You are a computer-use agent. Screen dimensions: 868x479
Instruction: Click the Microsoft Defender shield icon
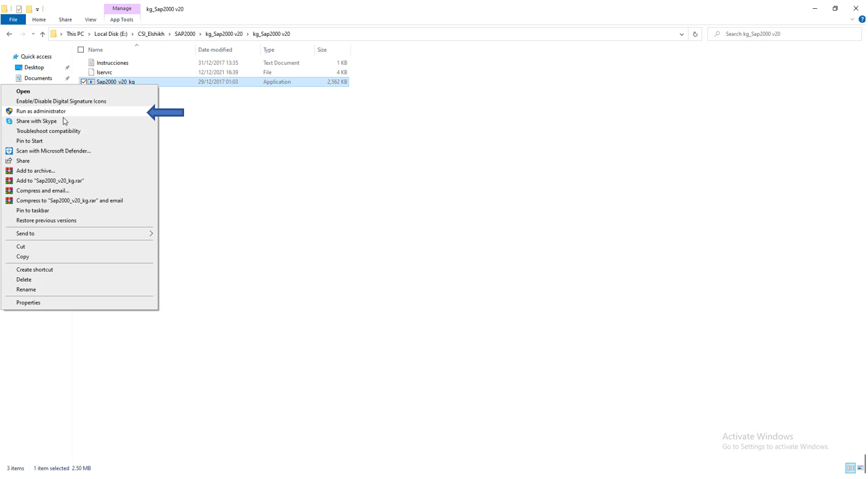pyautogui.click(x=9, y=151)
